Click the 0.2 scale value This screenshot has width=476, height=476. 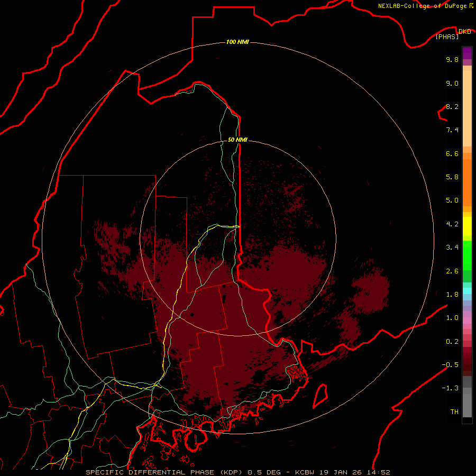point(452,342)
